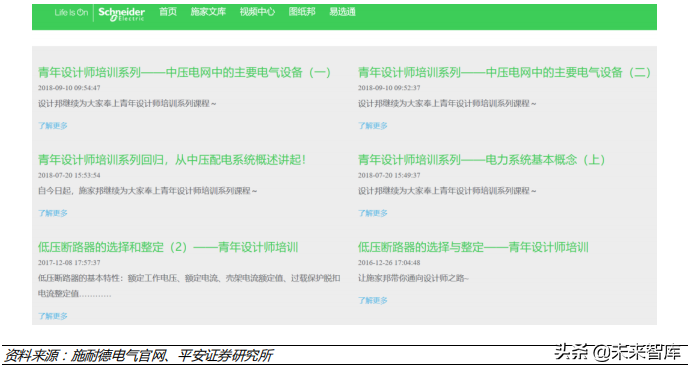The width and height of the screenshot is (692, 372).
Task: Click source caption 资料来源：施耐德电气官网
Action: tap(139, 356)
